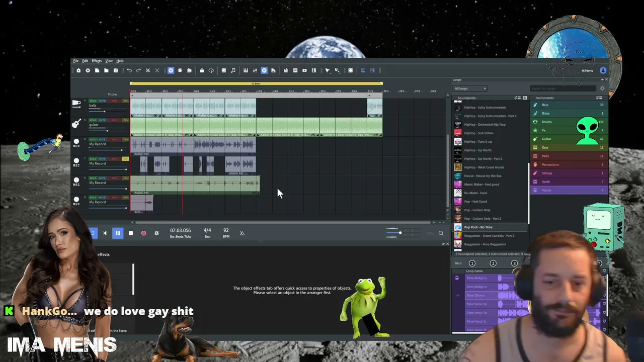This screenshot has width=644, height=362.
Task: Toggle the metronome icon
Action: click(242, 233)
